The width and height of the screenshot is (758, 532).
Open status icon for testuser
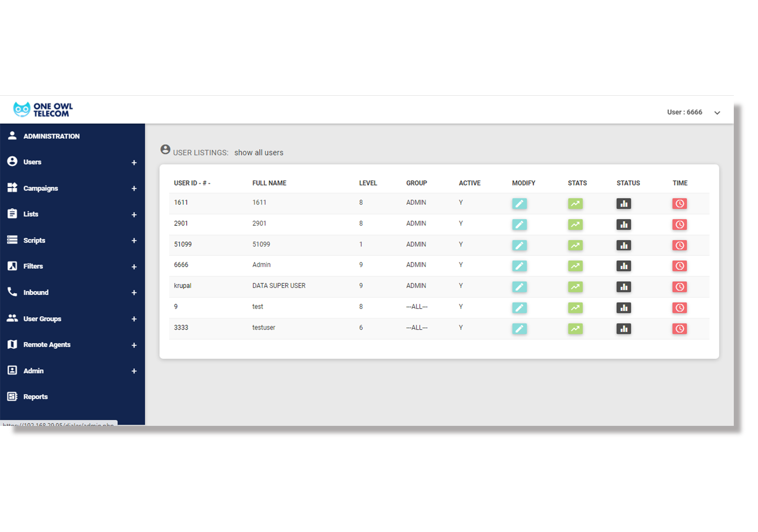tap(623, 328)
